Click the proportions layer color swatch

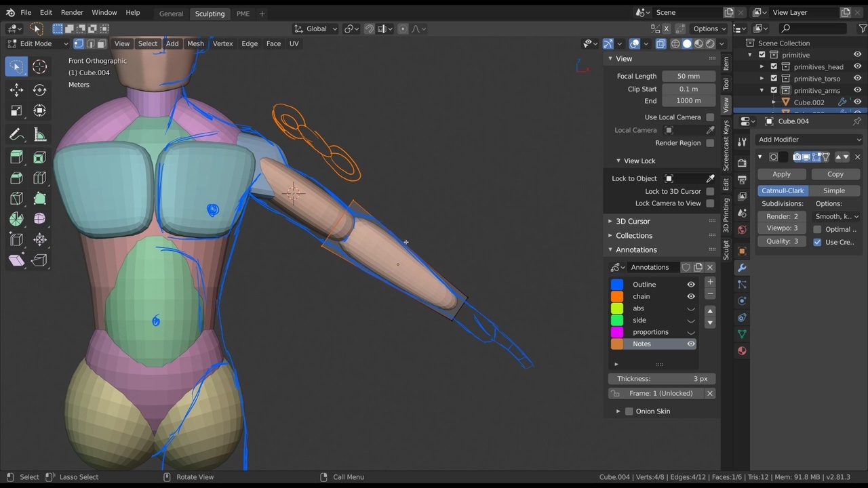tap(617, 331)
